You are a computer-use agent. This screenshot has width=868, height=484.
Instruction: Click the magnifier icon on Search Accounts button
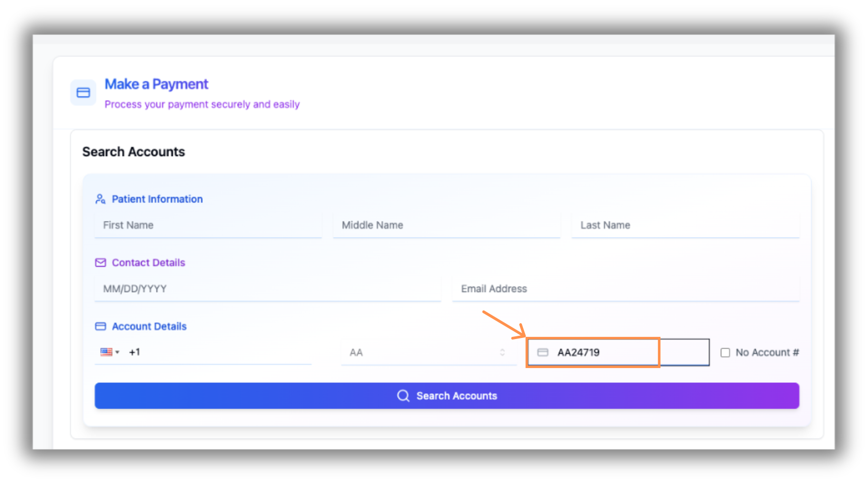(403, 396)
